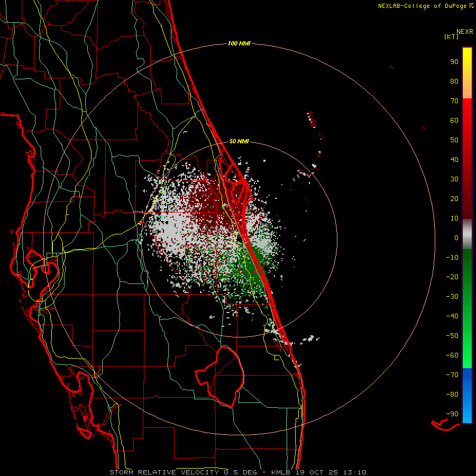Select the -90 knot scale value
The width and height of the screenshot is (476, 476).
click(452, 414)
